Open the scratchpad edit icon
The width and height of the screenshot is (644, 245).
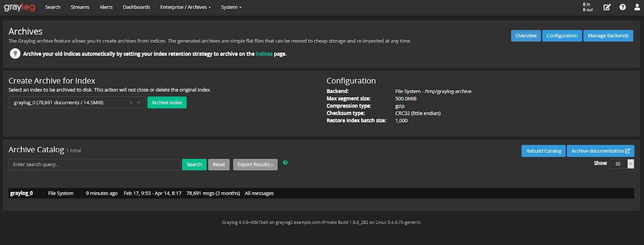[607, 7]
